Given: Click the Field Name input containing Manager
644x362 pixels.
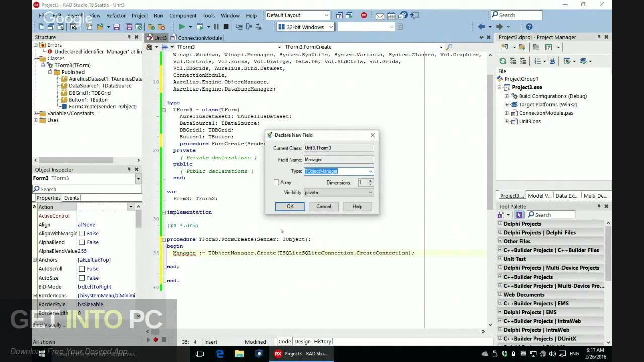Looking at the screenshot, I should point(339,159).
